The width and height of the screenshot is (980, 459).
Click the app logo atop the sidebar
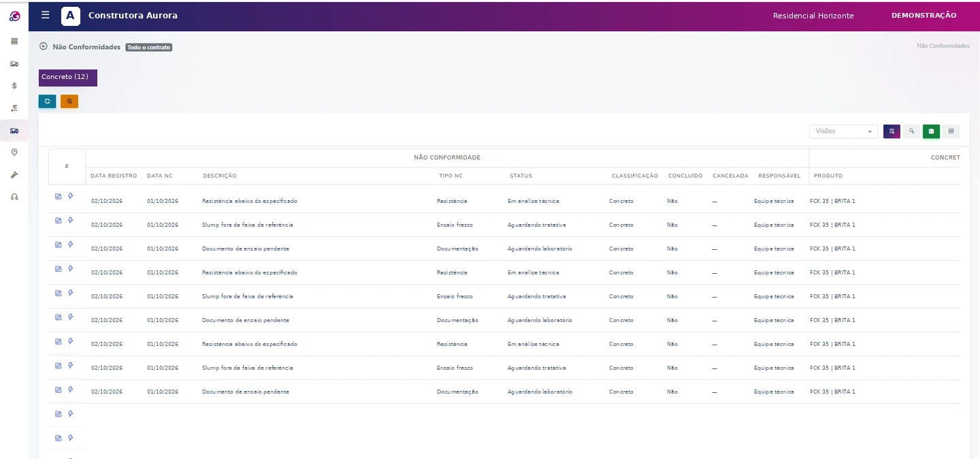click(x=14, y=16)
